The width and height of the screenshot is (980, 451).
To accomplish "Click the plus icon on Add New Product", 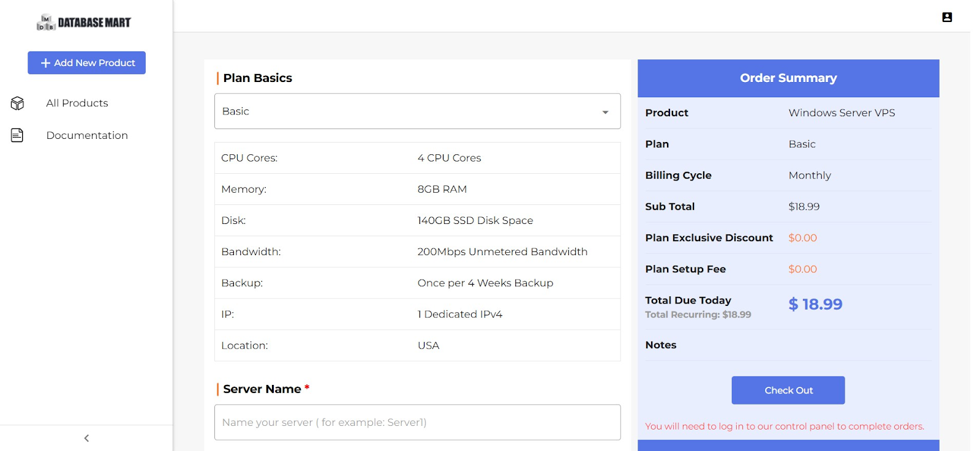I will point(45,63).
